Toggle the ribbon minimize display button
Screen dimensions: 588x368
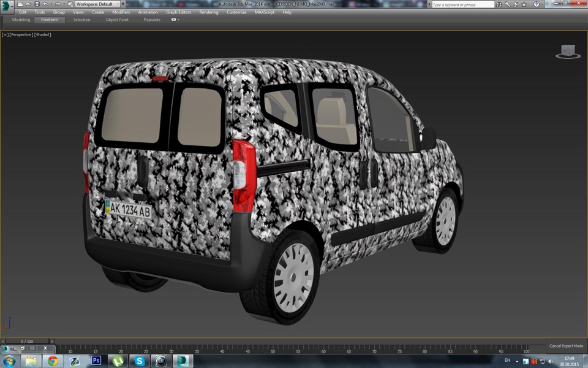(174, 20)
